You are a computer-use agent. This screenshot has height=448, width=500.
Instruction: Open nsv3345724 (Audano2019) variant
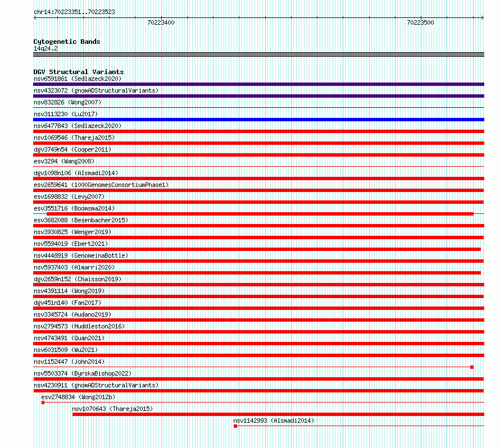pos(72,314)
